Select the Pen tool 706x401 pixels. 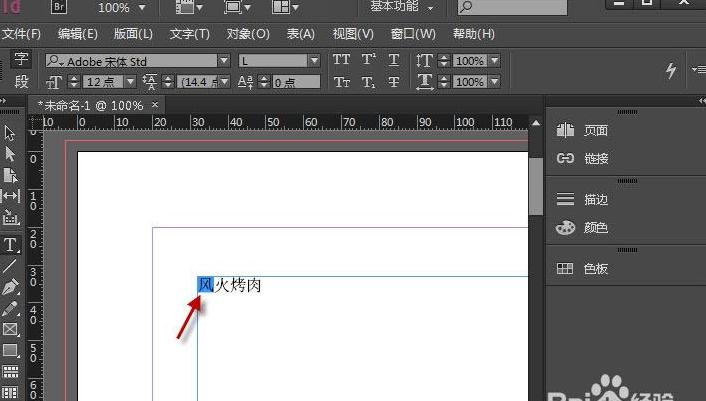[10, 287]
